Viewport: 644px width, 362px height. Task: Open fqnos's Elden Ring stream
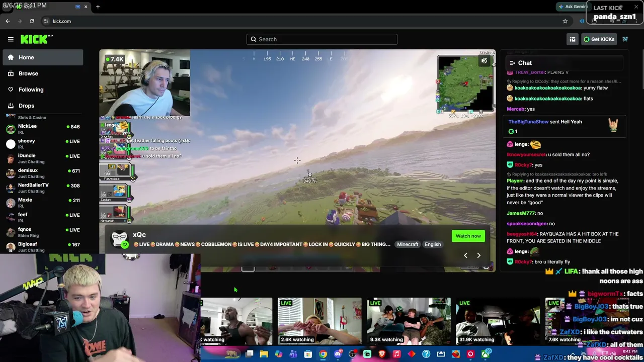[x=43, y=232]
